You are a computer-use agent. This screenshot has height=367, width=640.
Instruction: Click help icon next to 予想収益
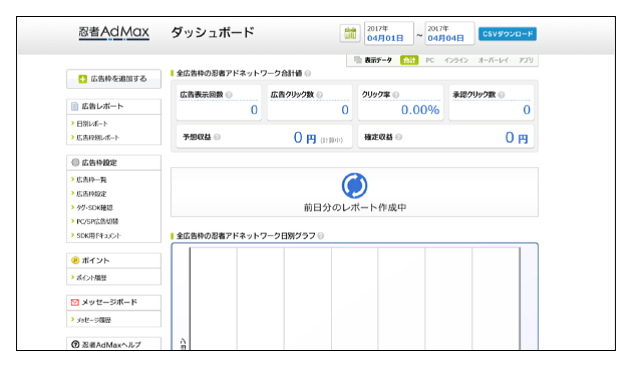click(217, 137)
